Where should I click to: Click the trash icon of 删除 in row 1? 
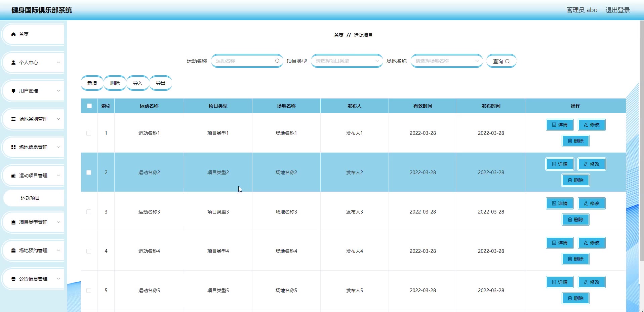(x=570, y=141)
